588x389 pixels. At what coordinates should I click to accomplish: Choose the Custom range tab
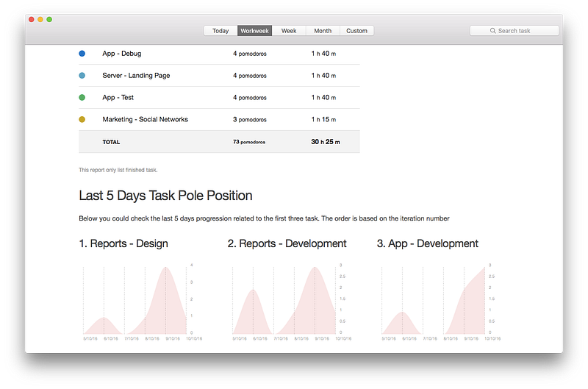pyautogui.click(x=356, y=31)
